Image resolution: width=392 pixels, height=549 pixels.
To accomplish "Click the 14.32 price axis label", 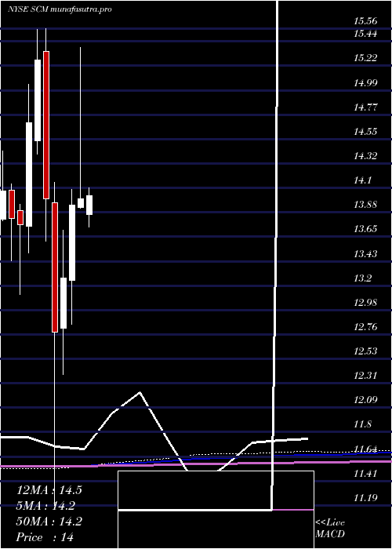I will (x=365, y=156).
